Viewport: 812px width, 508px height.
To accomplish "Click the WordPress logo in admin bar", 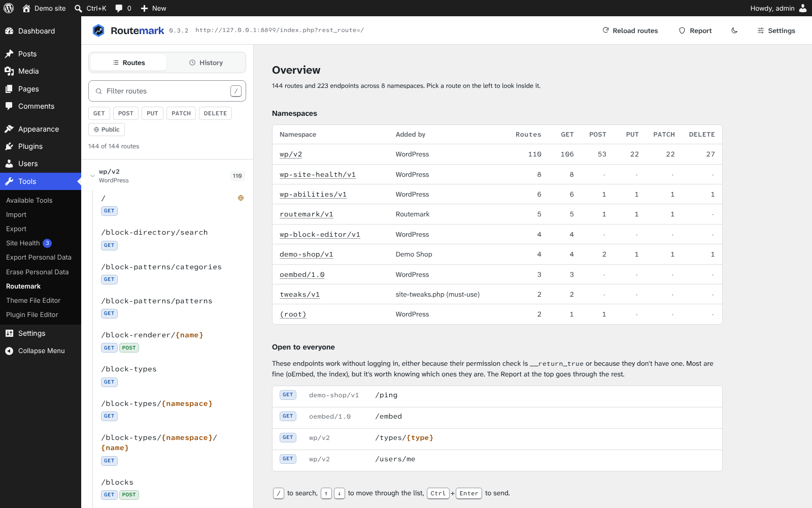I will 9,8.
